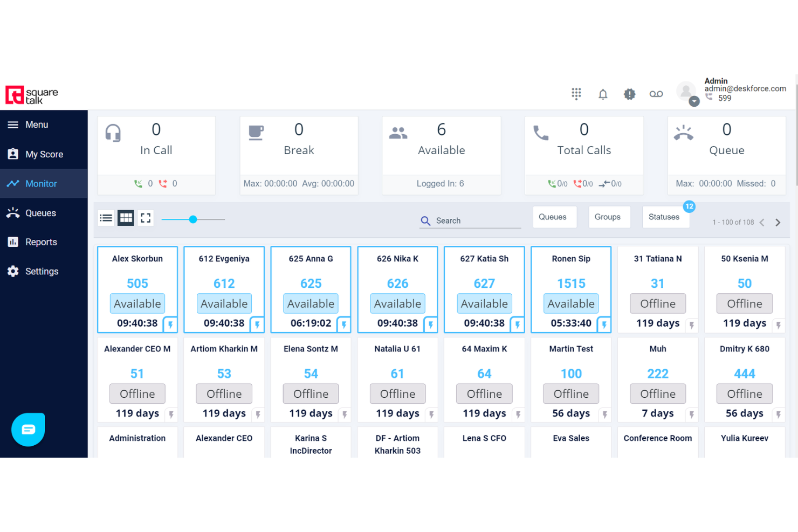Go to next page of agents

pos(778,222)
